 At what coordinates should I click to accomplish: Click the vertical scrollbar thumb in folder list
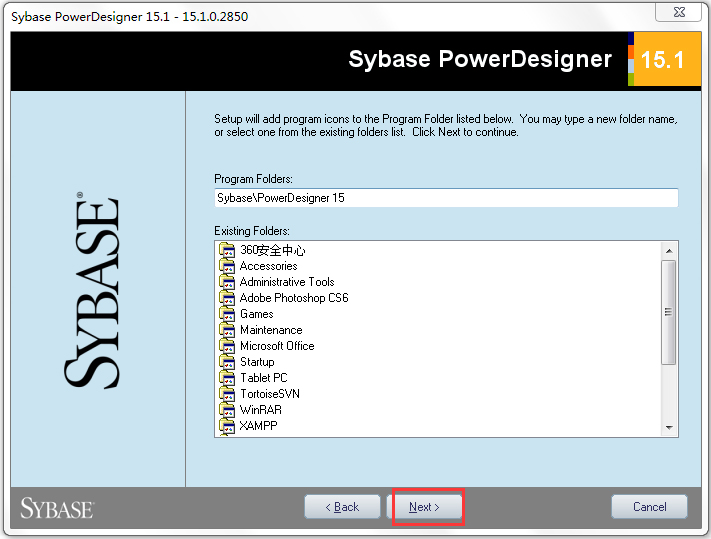pyautogui.click(x=669, y=312)
